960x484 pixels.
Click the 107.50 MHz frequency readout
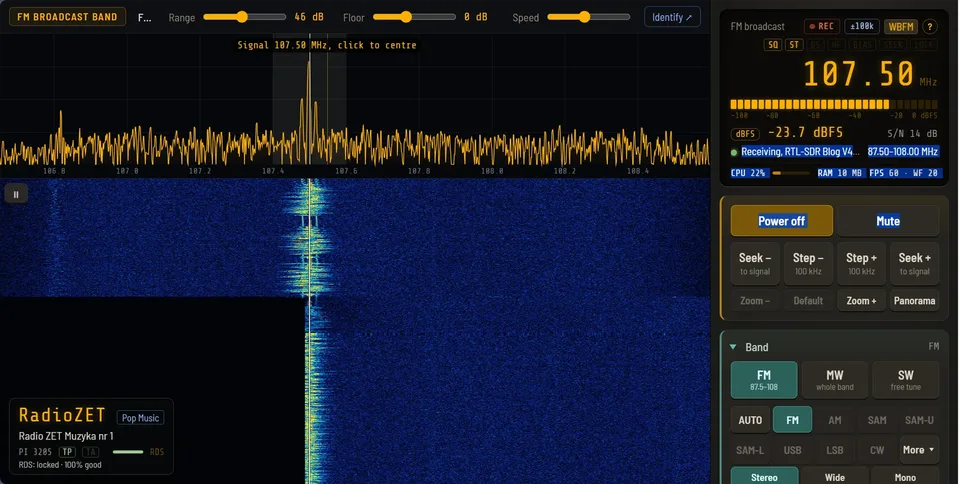(x=858, y=73)
